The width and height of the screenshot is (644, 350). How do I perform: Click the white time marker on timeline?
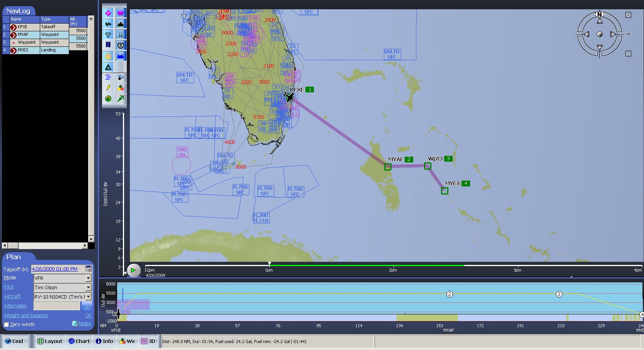coord(269,264)
